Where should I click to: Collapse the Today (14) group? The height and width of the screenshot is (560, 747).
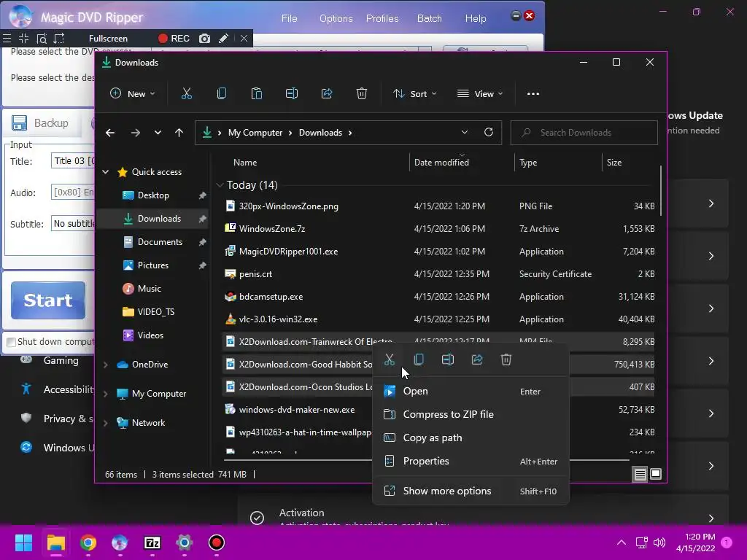pyautogui.click(x=220, y=184)
